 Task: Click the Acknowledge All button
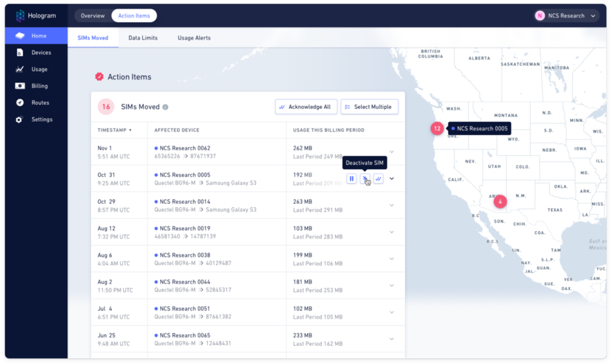click(x=306, y=107)
